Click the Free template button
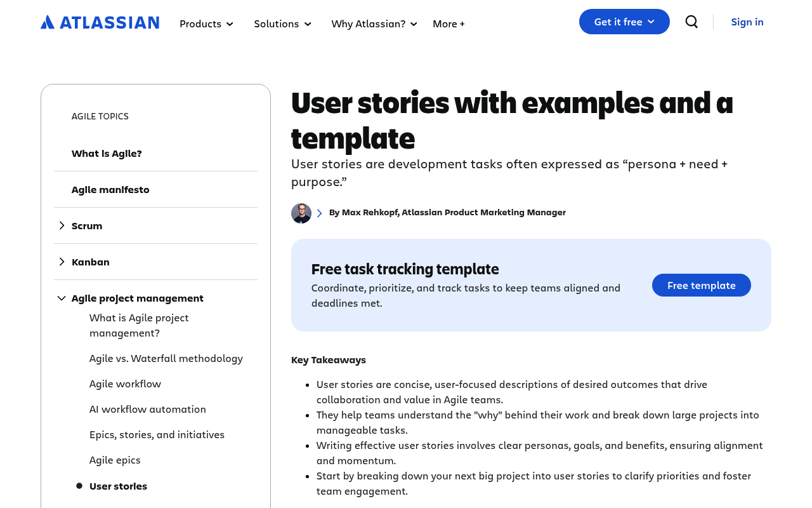Image resolution: width=812 pixels, height=508 pixels. click(702, 285)
